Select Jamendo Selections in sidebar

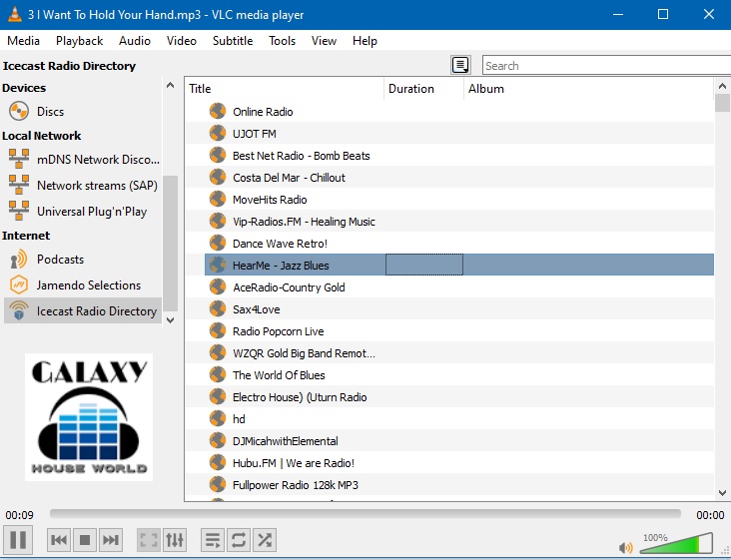(x=88, y=285)
